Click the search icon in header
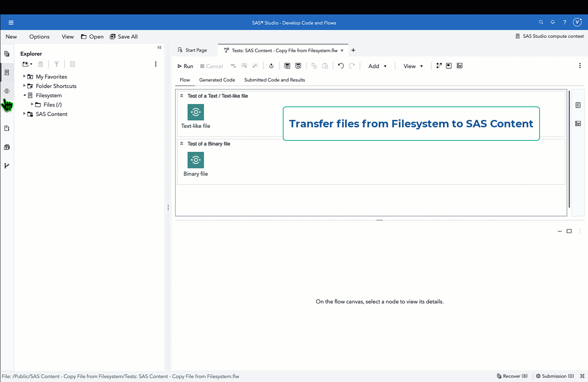The image size is (588, 382). (x=541, y=22)
